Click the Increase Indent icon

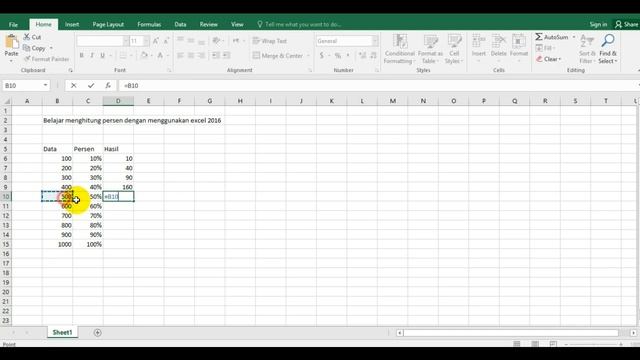point(227,56)
